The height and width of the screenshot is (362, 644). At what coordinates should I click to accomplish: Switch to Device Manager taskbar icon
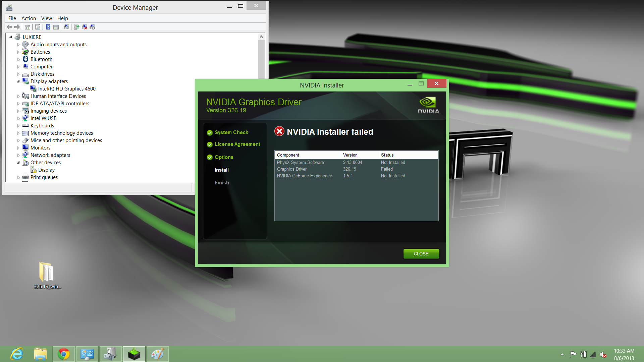[x=111, y=354]
